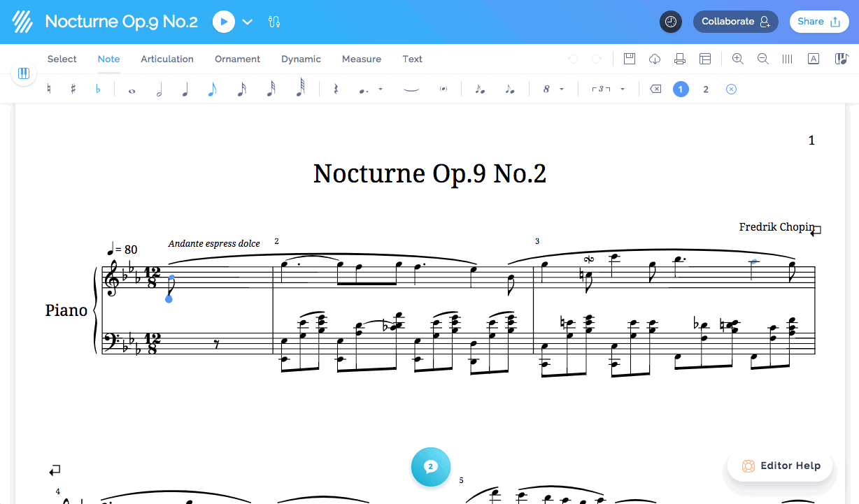The image size is (859, 504).
Task: Add an appoggiatura grace note
Action: pos(509,89)
